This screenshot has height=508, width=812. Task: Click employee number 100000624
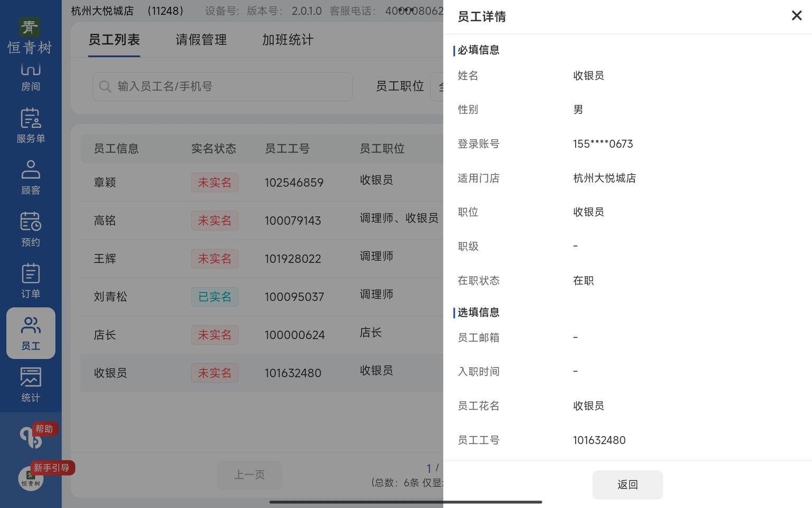tap(294, 335)
